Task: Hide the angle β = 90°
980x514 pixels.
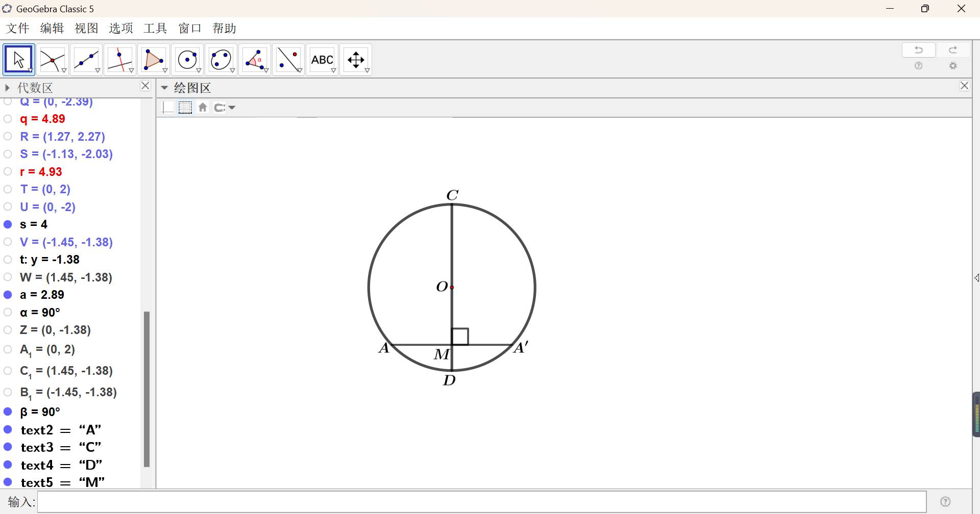Action: click(x=8, y=412)
